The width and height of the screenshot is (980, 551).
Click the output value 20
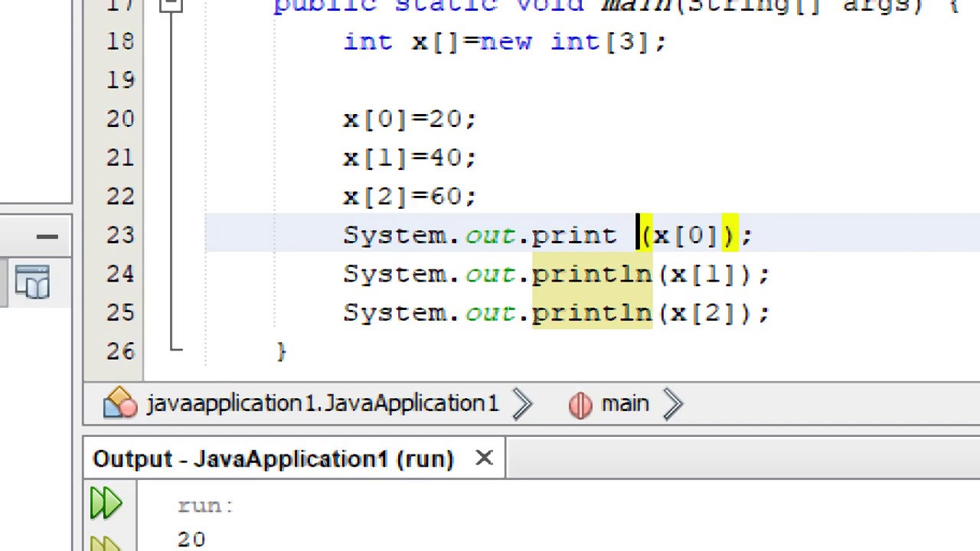click(191, 540)
